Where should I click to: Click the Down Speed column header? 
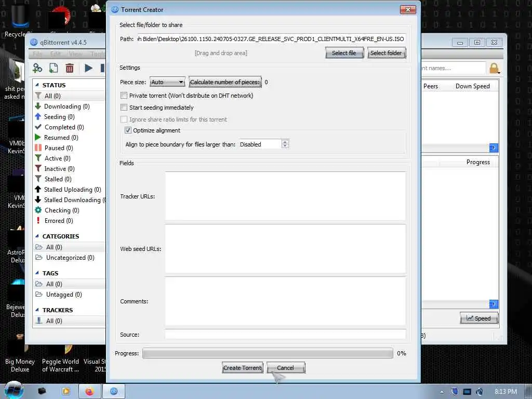click(472, 86)
